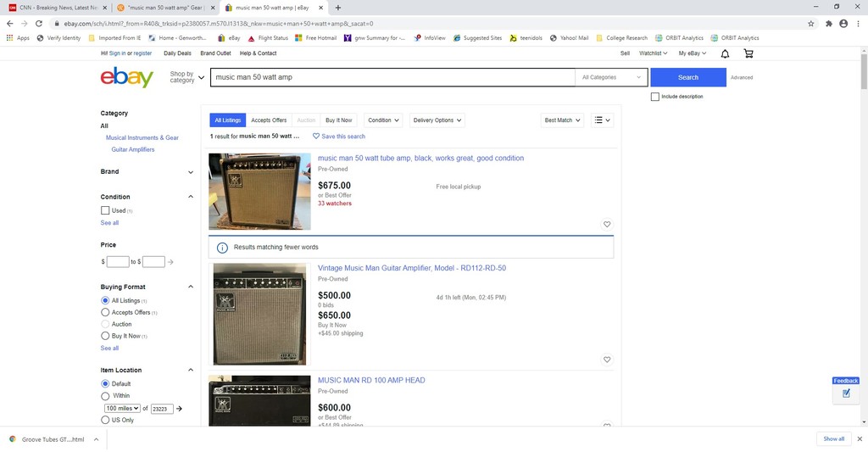868x452 pixels.
Task: Click the eBay logo
Action: point(126,77)
